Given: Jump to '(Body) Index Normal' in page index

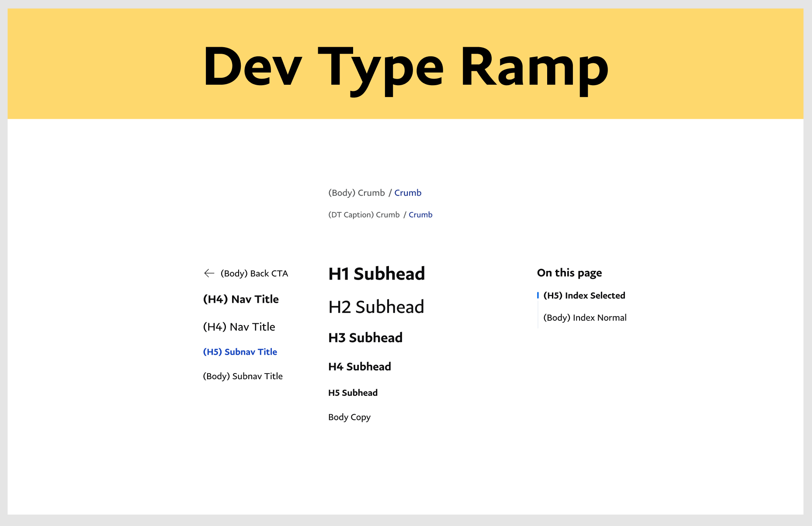Looking at the screenshot, I should pos(585,318).
